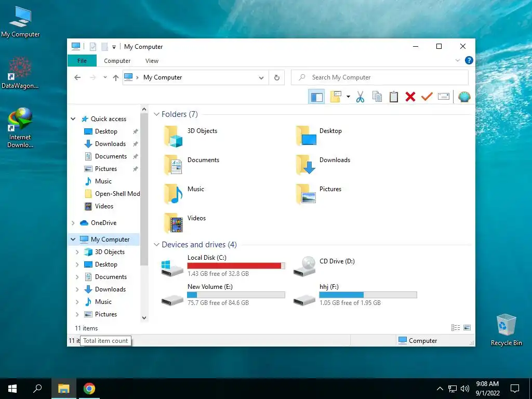Select CD Drive (D:)

[x=324, y=267]
